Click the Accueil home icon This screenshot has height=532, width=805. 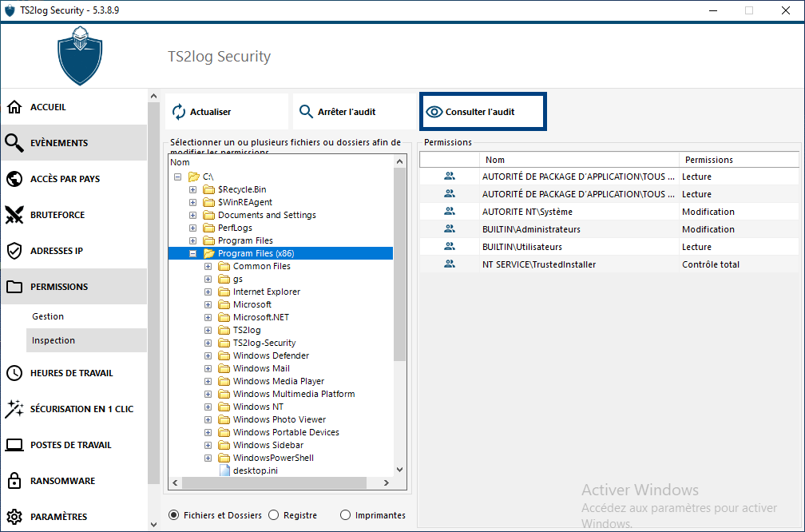(14, 107)
